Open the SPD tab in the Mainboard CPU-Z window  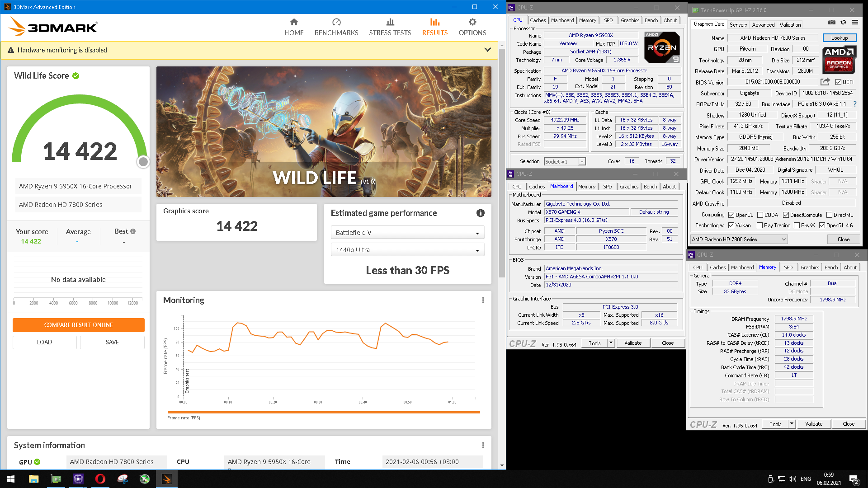coord(607,187)
